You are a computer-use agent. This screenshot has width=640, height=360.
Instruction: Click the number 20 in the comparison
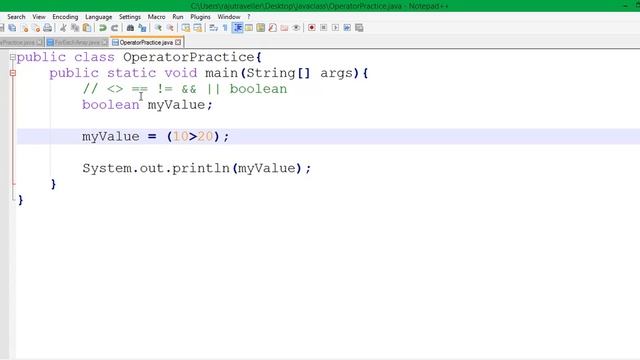click(x=205, y=137)
